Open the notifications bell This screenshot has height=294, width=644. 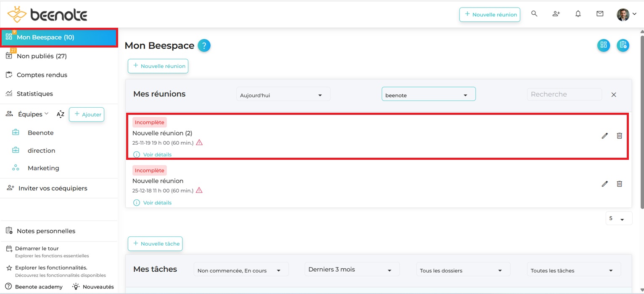578,14
